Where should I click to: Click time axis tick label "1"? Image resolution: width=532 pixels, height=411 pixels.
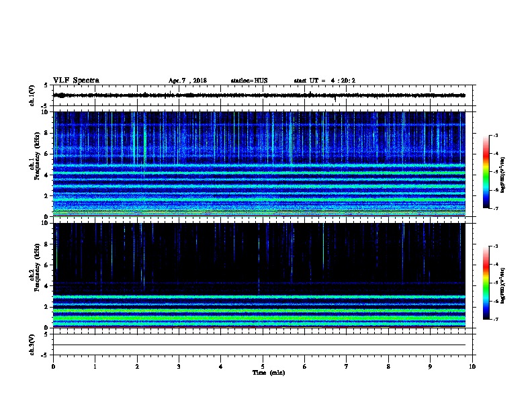tap(95, 367)
